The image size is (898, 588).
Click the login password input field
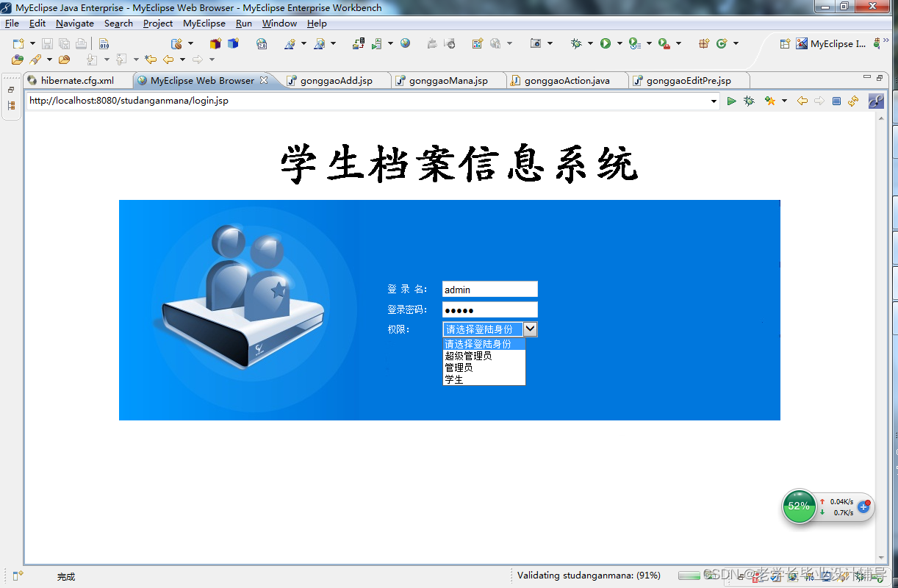[x=489, y=309]
